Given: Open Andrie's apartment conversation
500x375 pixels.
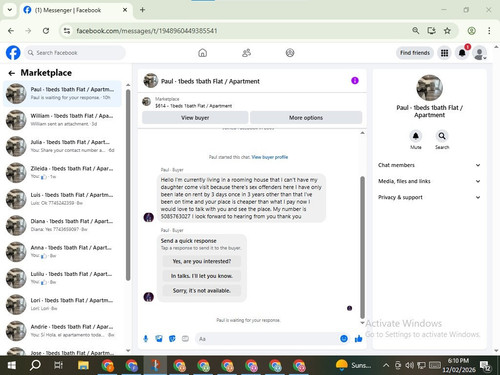Looking at the screenshot, I should pos(62,331).
